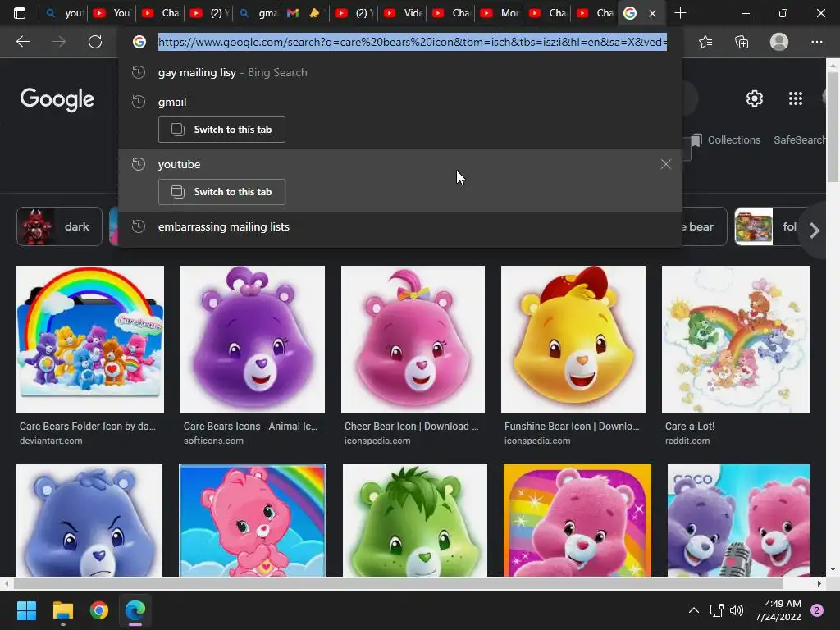Click the Google favicon in the address bar
840x630 pixels.
pos(139,42)
